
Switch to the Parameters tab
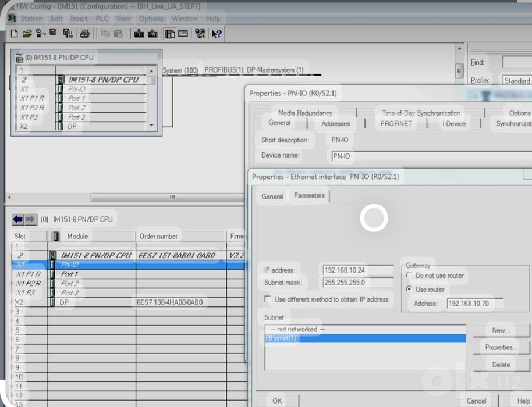(309, 195)
